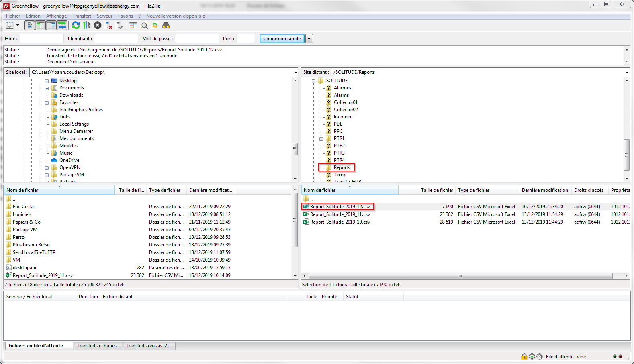
Task: Expand the PTR1 remote folder
Action: click(x=321, y=139)
